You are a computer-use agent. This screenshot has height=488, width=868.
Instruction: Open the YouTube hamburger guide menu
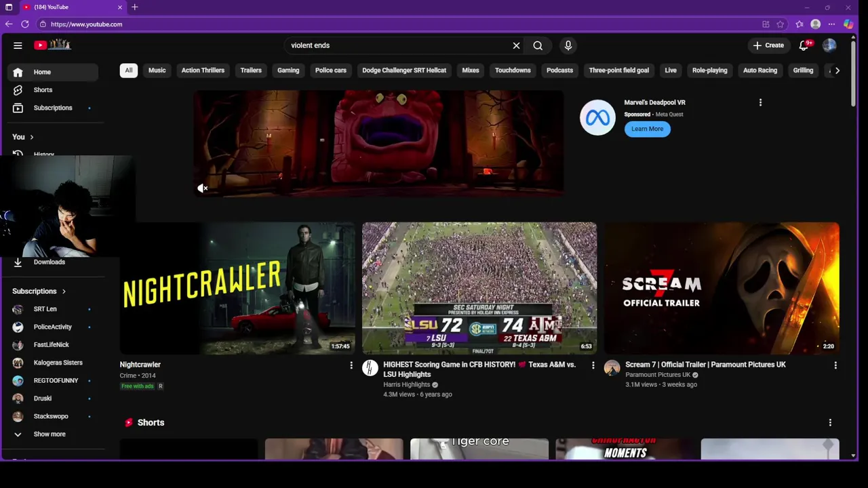tap(18, 45)
